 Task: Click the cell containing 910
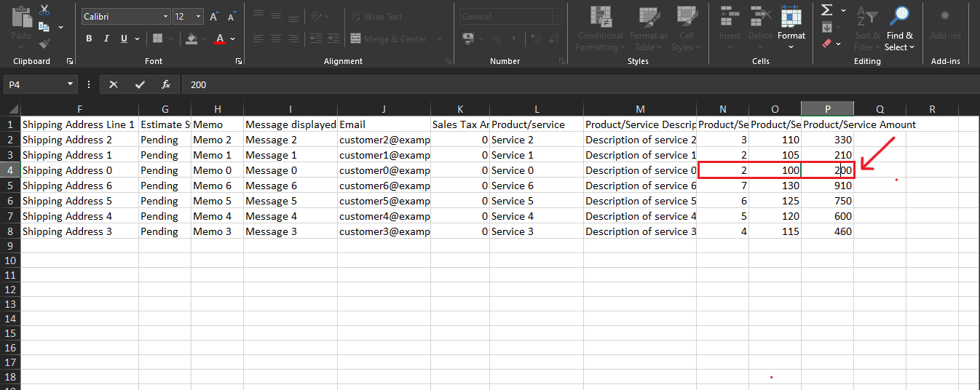(827, 186)
